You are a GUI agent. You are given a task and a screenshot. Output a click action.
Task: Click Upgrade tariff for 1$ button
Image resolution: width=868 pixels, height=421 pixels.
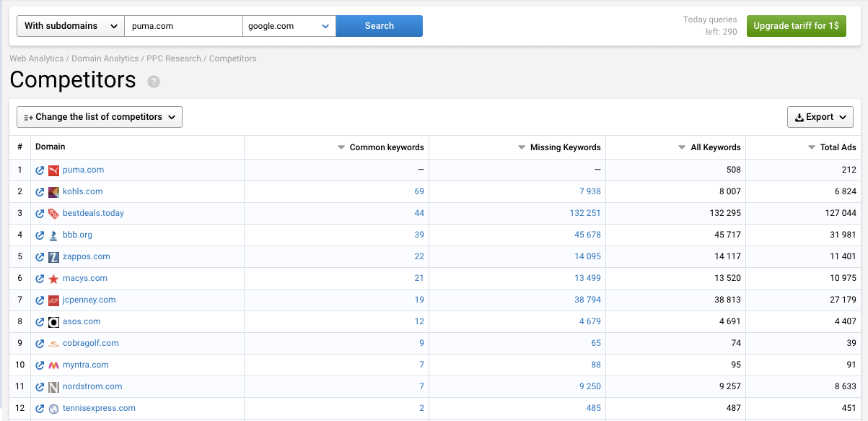click(797, 26)
